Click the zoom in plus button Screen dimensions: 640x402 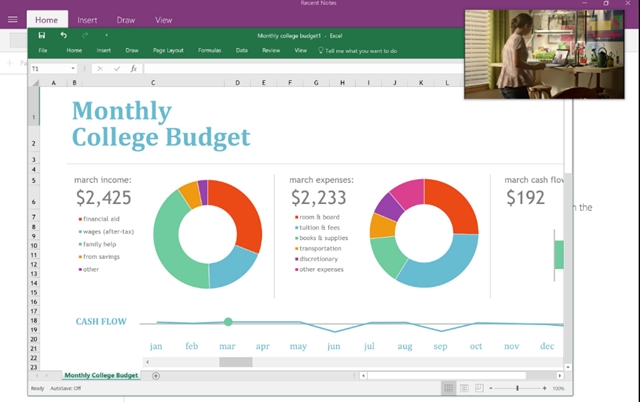(545, 388)
